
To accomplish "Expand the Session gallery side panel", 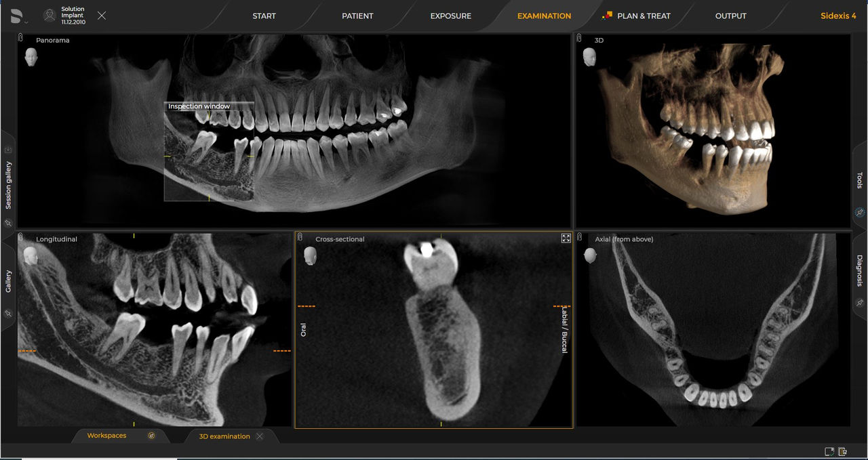I will 8,185.
